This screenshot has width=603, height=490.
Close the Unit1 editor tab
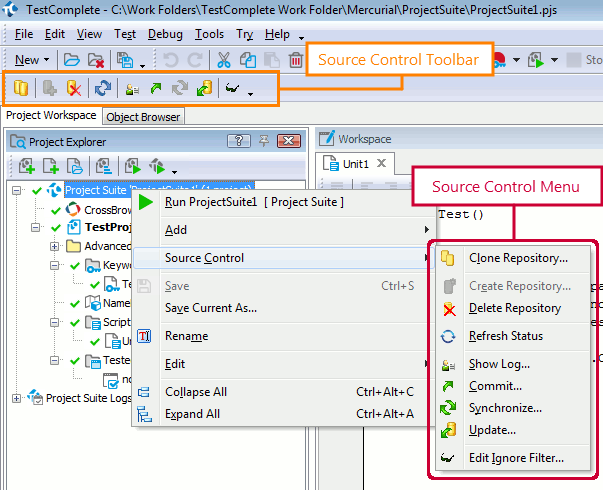[x=381, y=163]
